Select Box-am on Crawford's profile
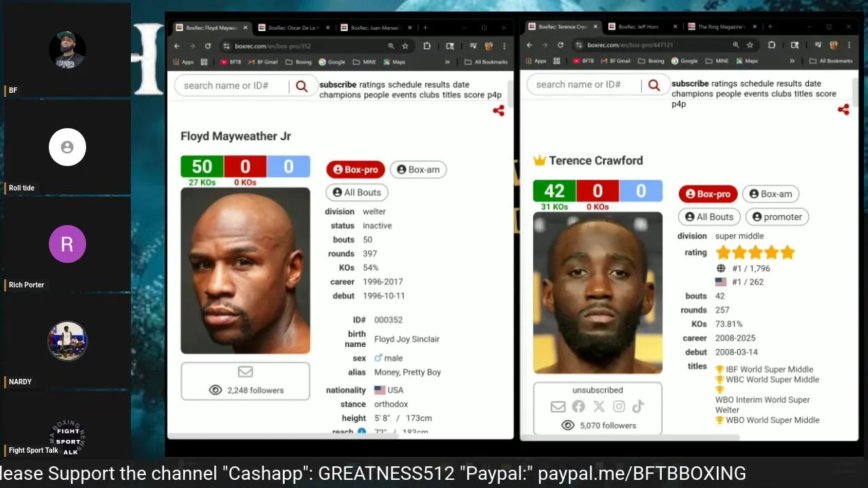Image resolution: width=868 pixels, height=488 pixels. click(770, 194)
